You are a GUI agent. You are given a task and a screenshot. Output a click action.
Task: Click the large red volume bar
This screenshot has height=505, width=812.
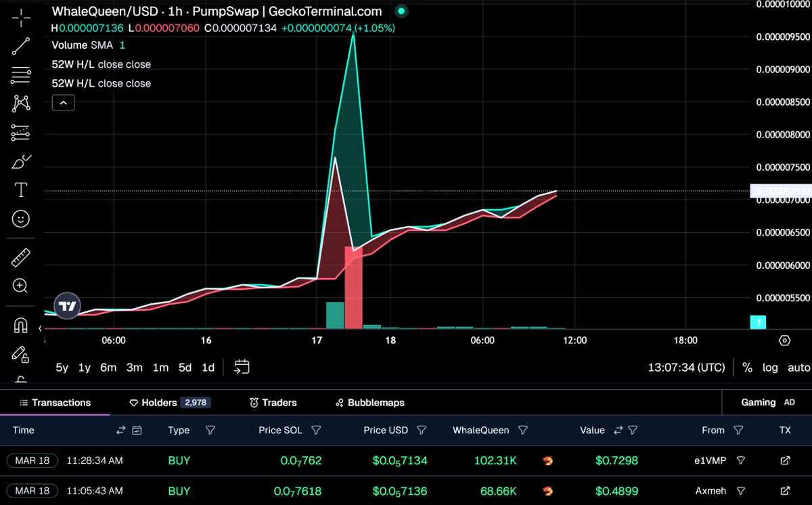pos(354,288)
